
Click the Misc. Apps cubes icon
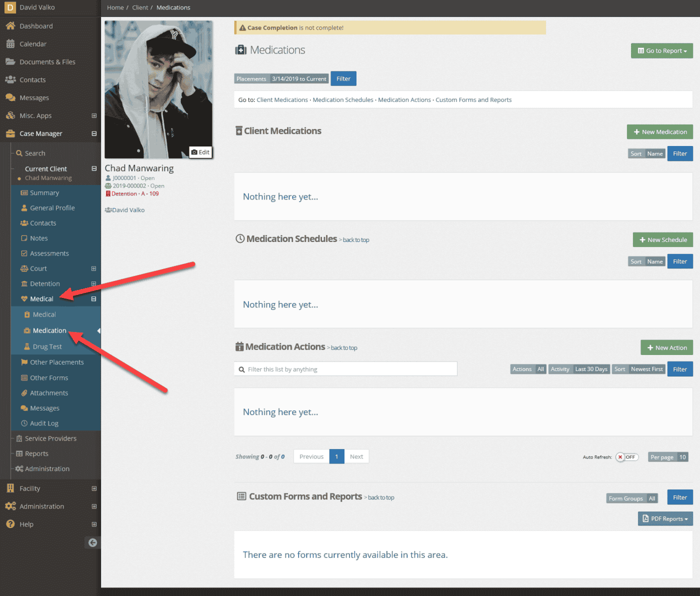(x=10, y=115)
